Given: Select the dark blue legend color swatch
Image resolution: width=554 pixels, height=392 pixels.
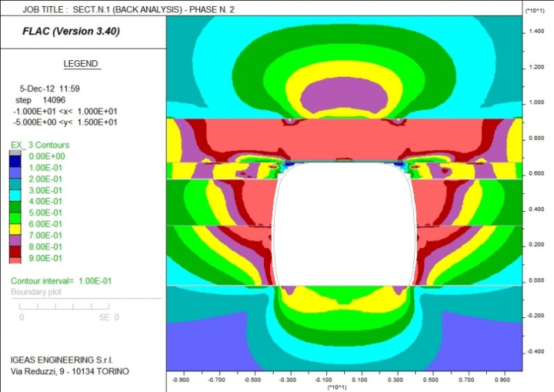Looking at the screenshot, I should click(15, 162).
